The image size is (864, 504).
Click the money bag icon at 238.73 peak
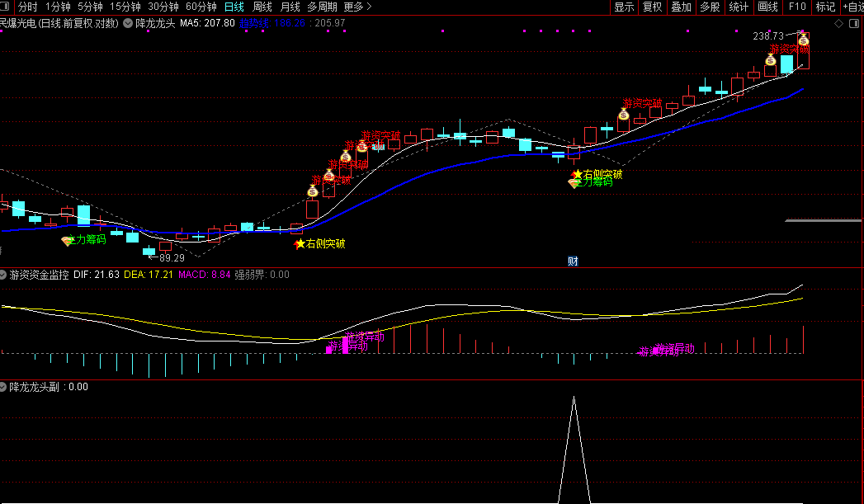coord(804,39)
